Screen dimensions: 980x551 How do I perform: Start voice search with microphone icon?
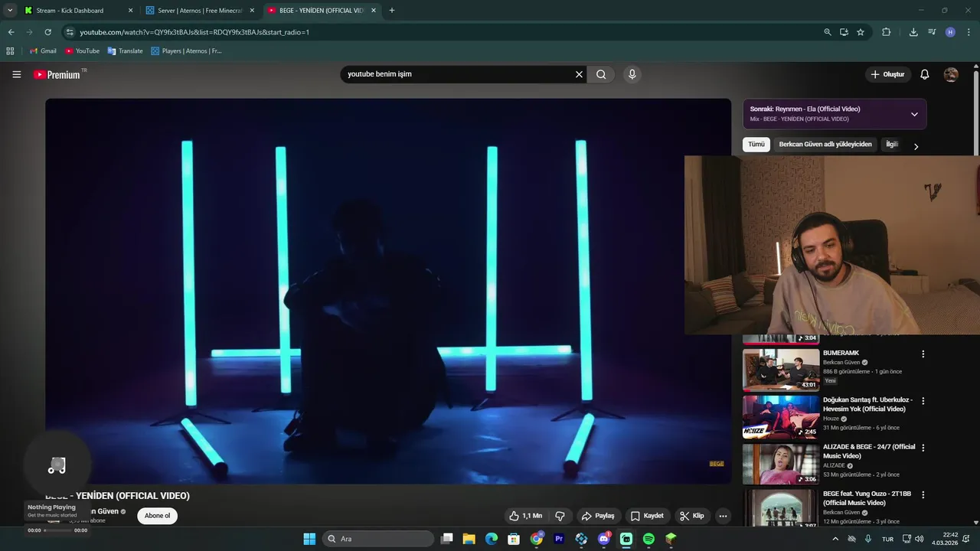pos(632,74)
